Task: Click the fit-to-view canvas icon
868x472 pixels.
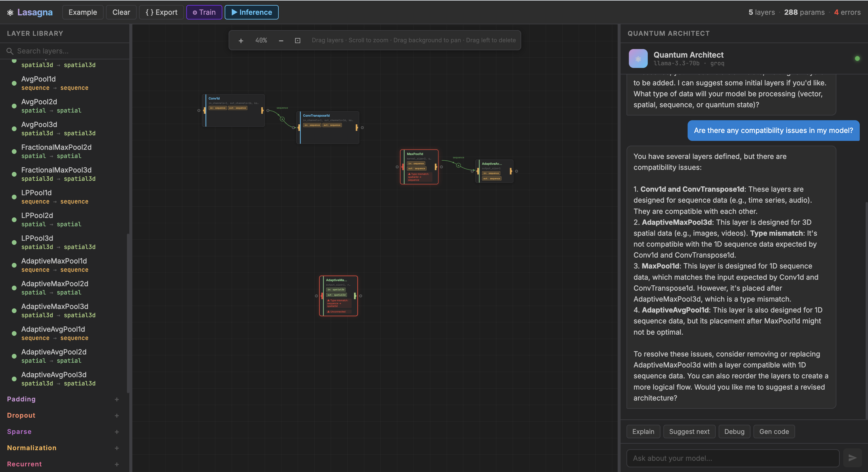Action: pos(298,41)
